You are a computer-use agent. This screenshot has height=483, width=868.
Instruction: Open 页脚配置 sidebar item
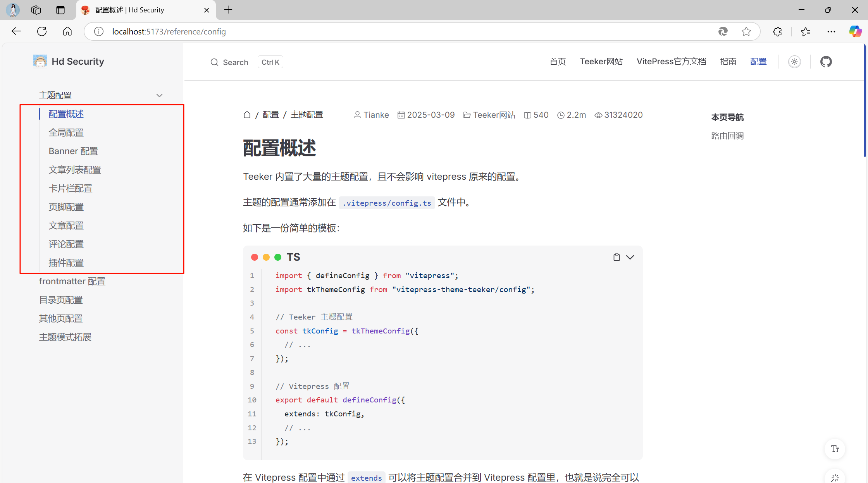click(66, 207)
